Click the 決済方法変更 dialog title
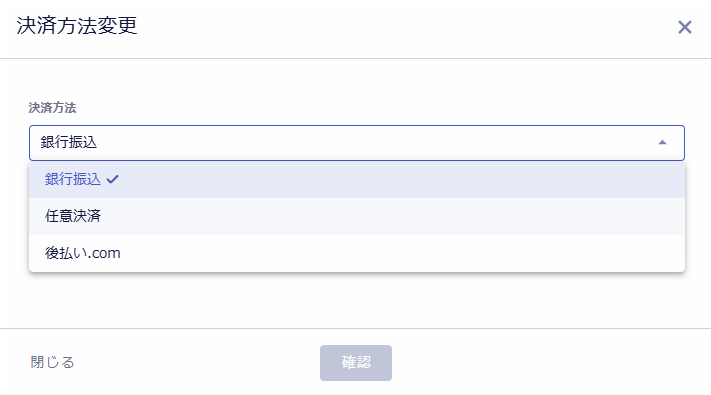 click(x=77, y=25)
